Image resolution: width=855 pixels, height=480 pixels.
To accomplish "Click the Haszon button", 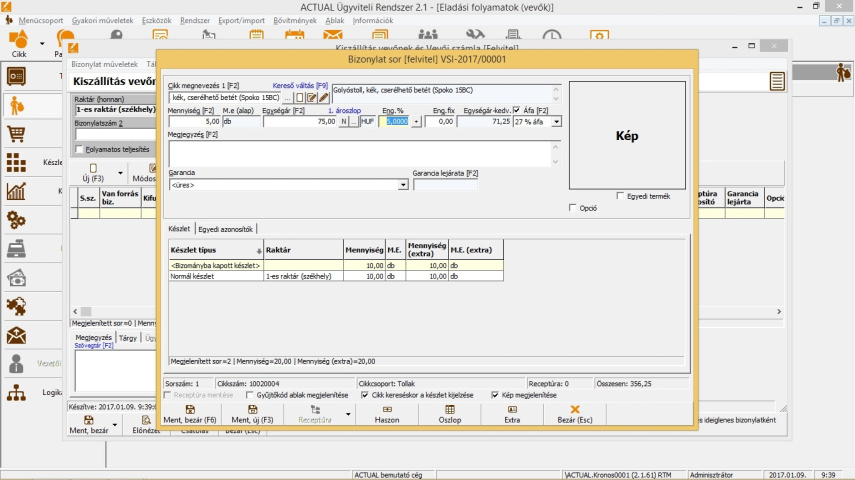I will tap(386, 414).
